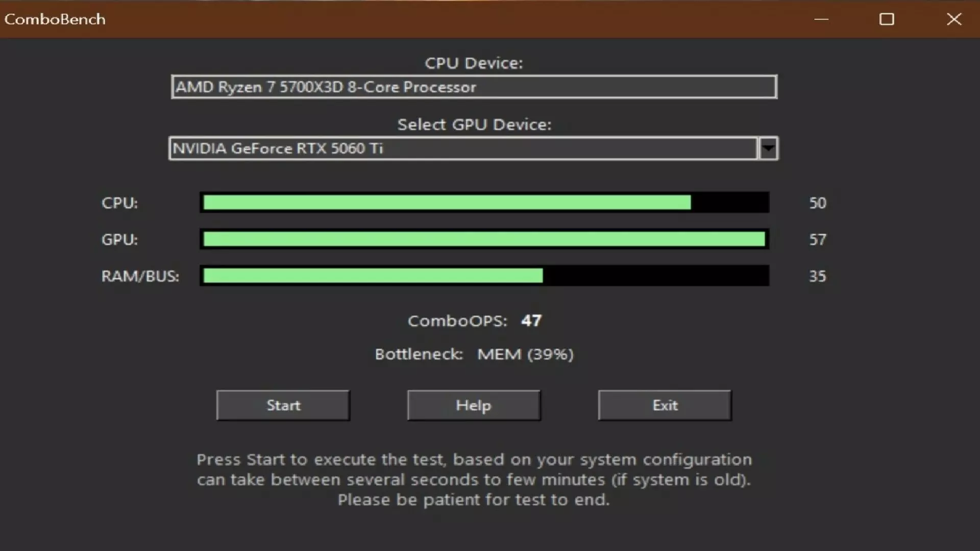The image size is (980, 551).
Task: Click the ComboBench title text
Action: coord(55,19)
